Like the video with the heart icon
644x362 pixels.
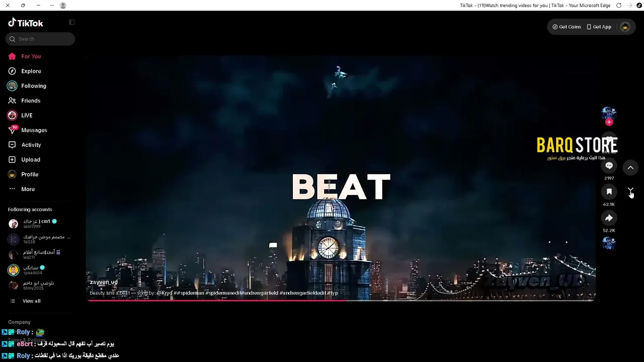click(x=609, y=140)
